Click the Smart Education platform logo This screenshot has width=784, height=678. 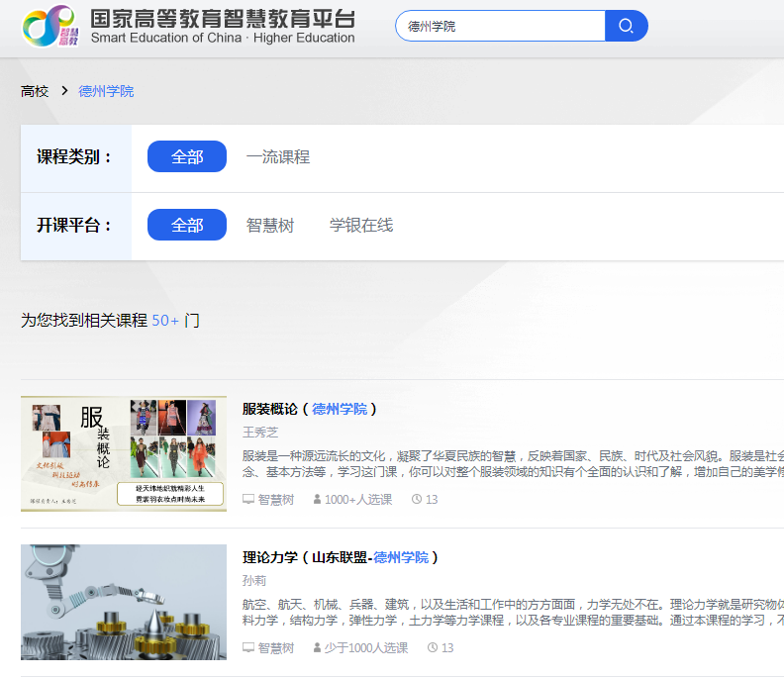tap(49, 26)
